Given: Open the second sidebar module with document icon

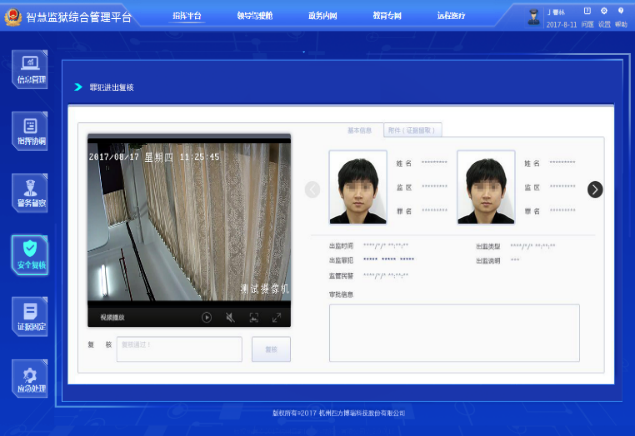Looking at the screenshot, I should point(29,131).
